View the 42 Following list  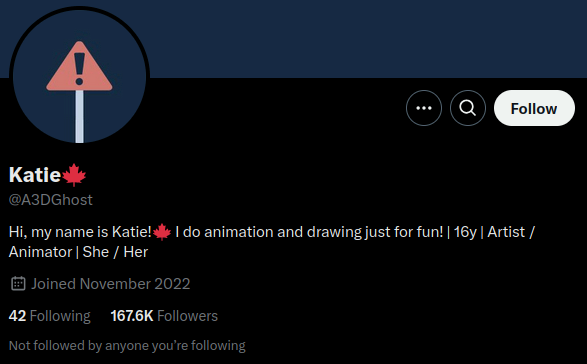click(x=49, y=316)
